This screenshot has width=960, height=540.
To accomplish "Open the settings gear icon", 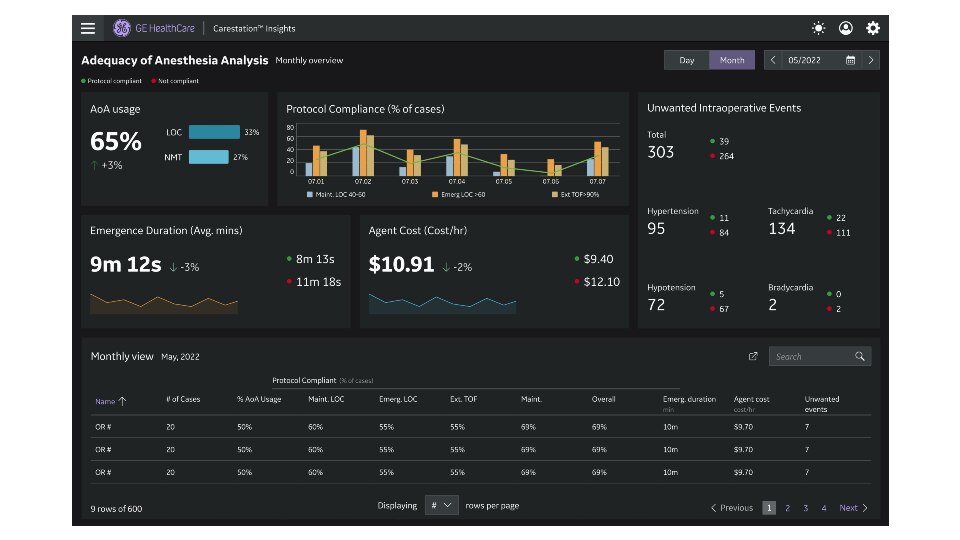I will 873,29.
